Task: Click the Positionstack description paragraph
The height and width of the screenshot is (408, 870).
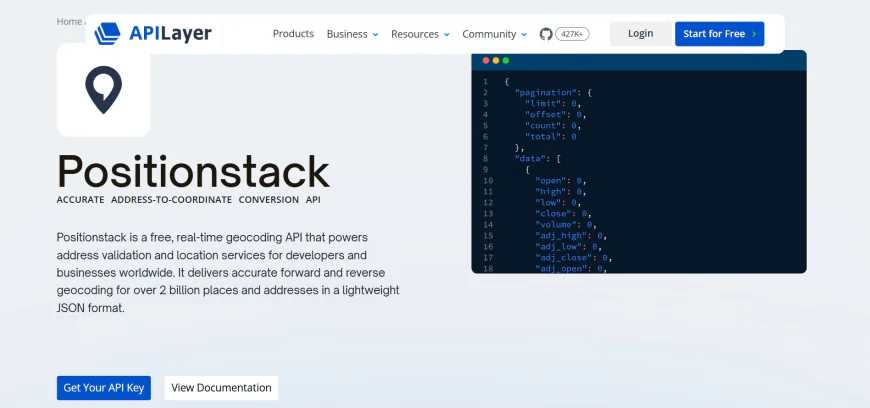Action: point(228,273)
